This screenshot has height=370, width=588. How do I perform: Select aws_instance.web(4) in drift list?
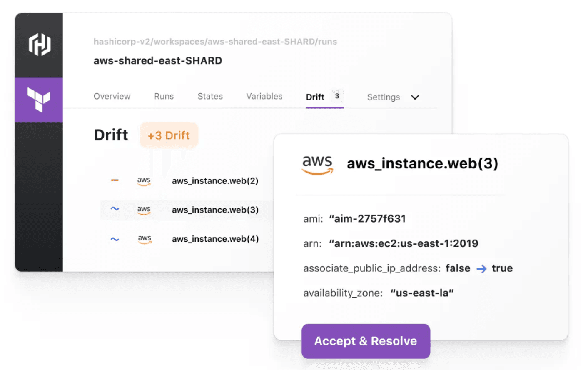pyautogui.click(x=215, y=239)
